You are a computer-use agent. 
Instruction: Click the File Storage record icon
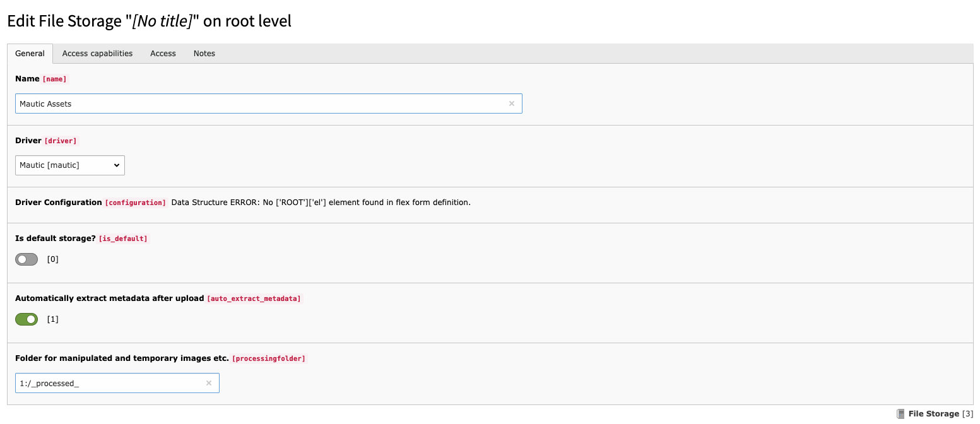point(900,414)
